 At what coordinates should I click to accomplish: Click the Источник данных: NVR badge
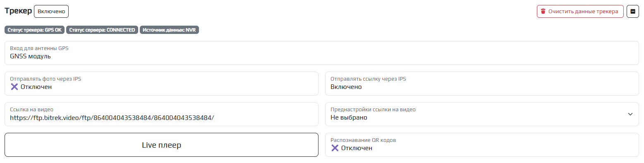pos(170,30)
